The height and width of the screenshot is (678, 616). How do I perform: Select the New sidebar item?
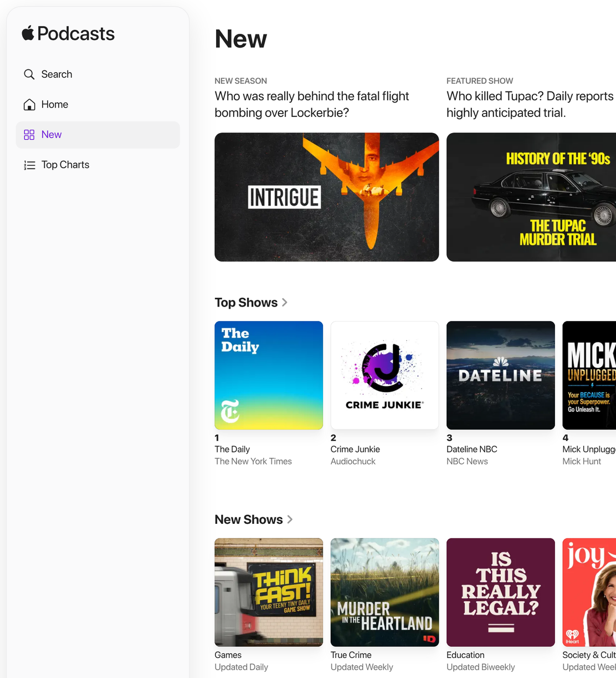[x=97, y=135]
